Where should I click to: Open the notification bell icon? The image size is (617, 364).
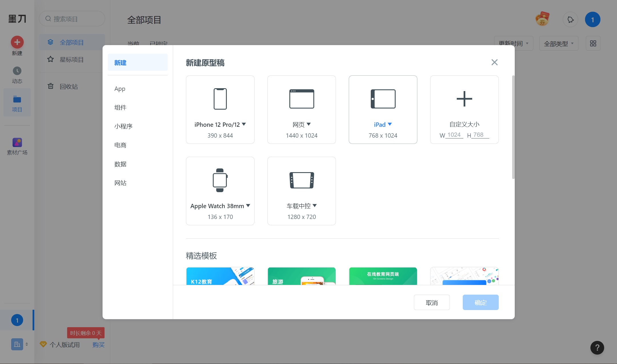[570, 20]
